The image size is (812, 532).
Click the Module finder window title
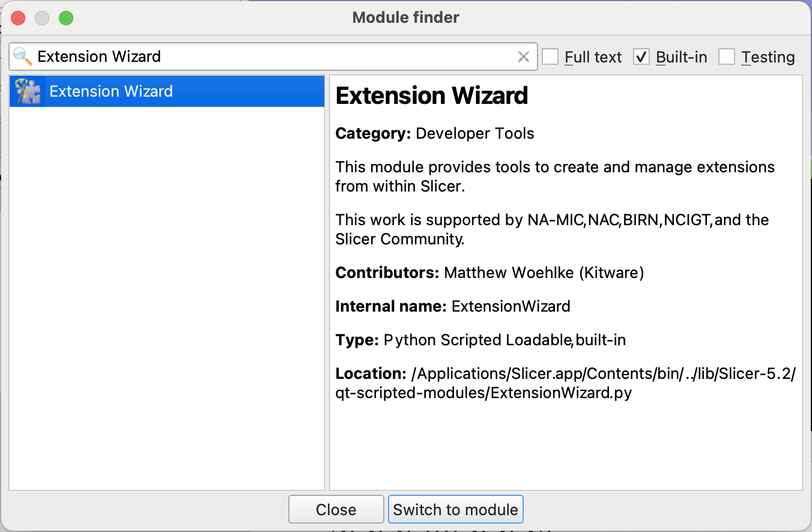406,17
